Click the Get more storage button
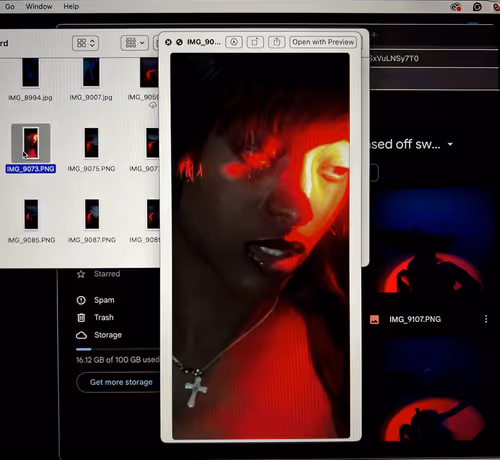500x460 pixels. click(121, 382)
